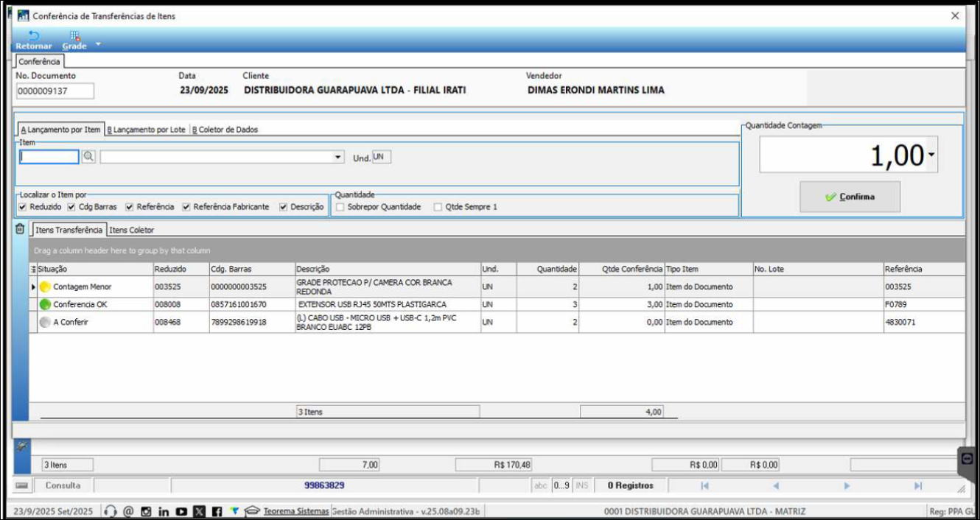Screen dimensions: 980x520
Task: Open the LinkedIn icon in status bar
Action: coord(164,511)
